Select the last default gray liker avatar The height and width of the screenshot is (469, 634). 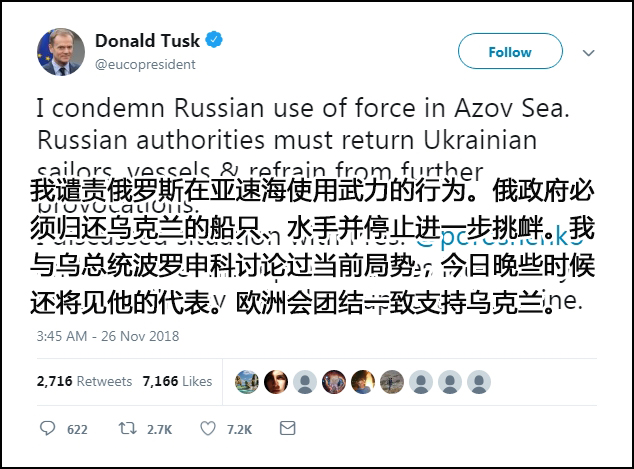(480, 381)
